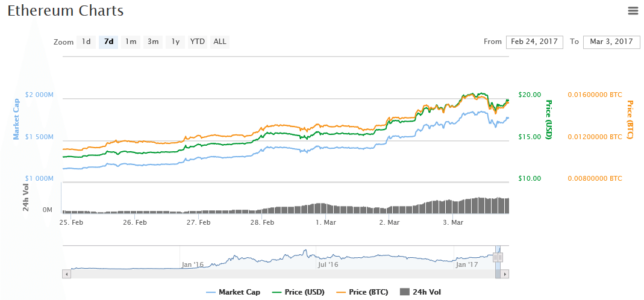Set zoom range to 1d
The height and width of the screenshot is (300, 644).
[86, 42]
